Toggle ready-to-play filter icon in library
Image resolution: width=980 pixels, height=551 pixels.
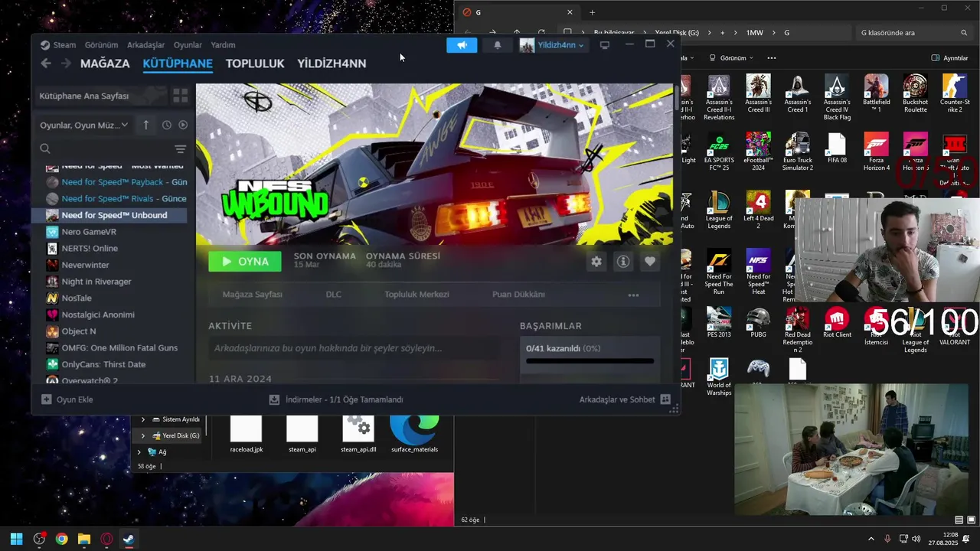point(183,125)
